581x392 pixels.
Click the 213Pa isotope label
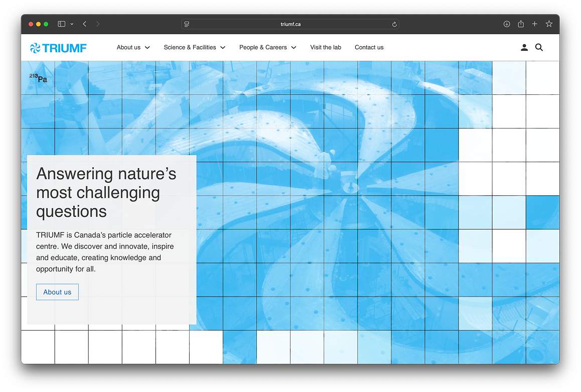pyautogui.click(x=38, y=78)
